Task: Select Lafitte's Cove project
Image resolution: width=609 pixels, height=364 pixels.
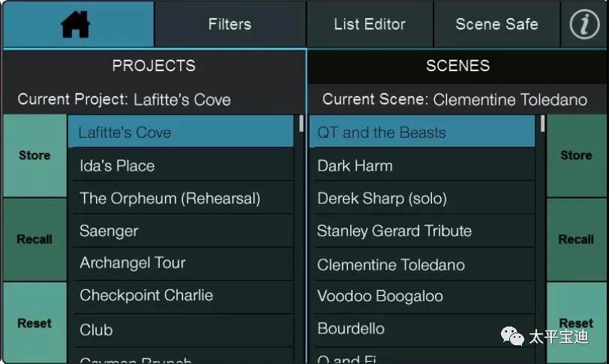Action: point(181,133)
